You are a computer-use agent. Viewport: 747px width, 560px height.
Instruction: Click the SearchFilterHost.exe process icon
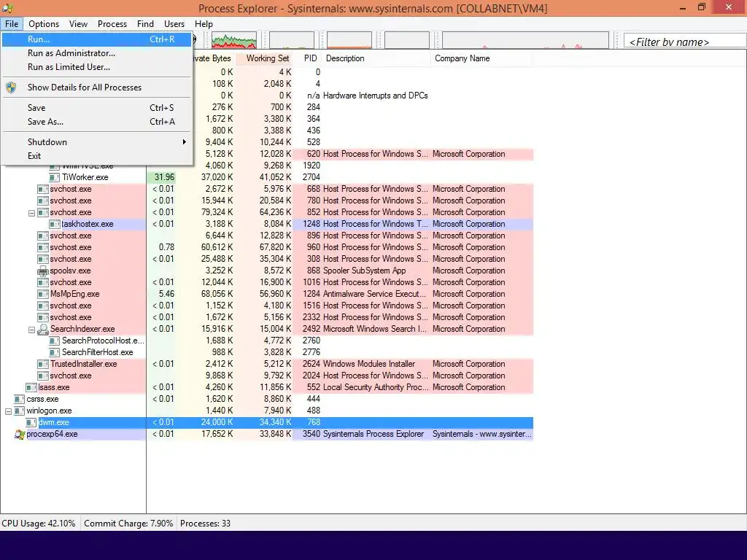[55, 352]
